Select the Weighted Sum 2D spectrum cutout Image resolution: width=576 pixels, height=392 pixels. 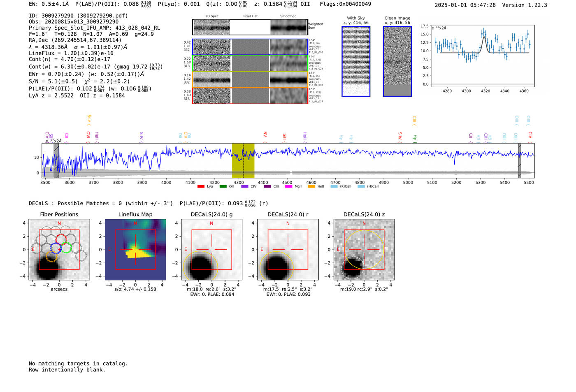click(x=250, y=27)
